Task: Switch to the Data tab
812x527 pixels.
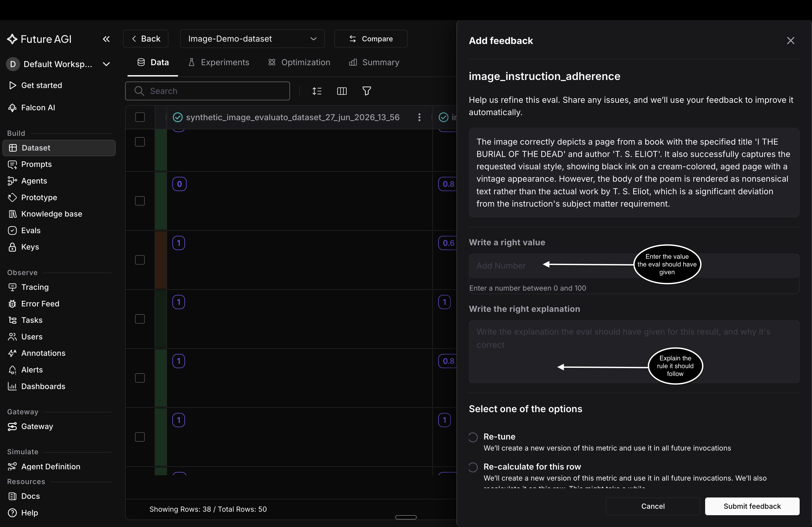Action: coord(153,62)
